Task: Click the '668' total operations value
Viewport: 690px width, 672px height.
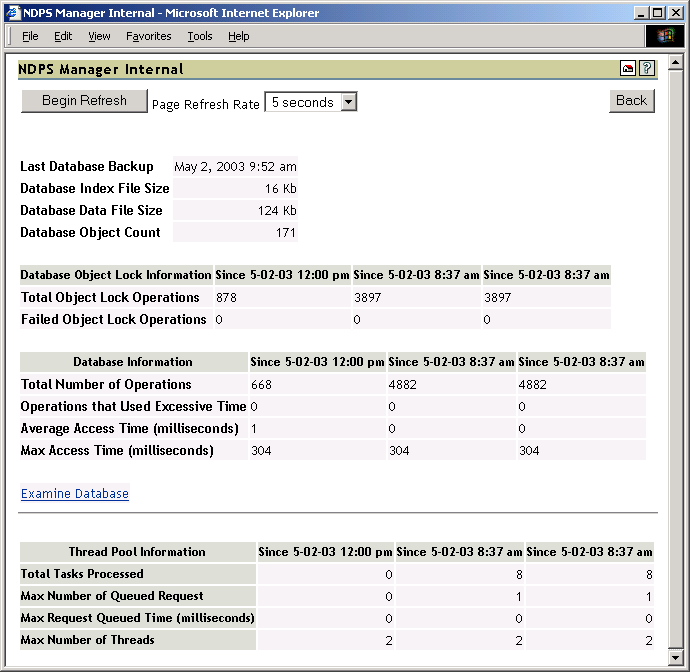Action: click(x=261, y=385)
